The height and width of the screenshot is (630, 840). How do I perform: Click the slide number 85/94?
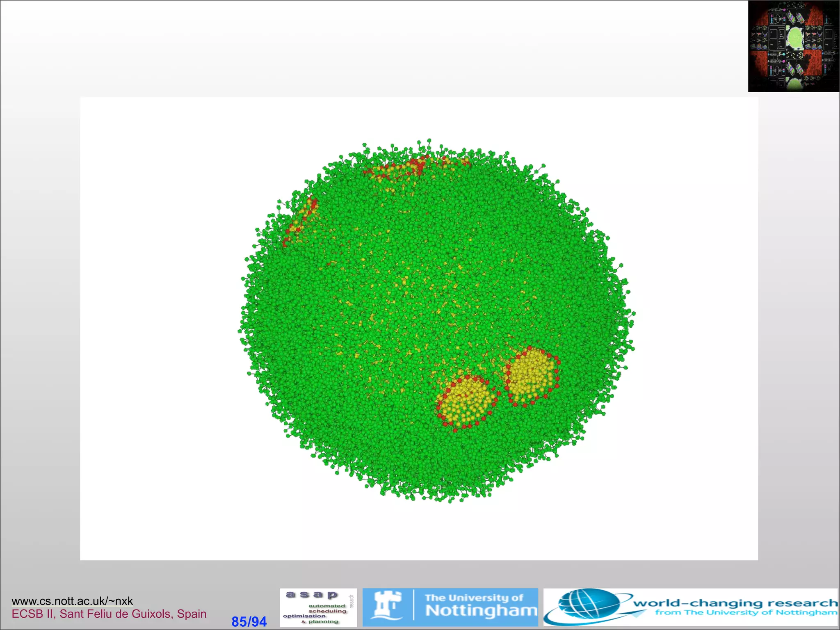coord(249,621)
